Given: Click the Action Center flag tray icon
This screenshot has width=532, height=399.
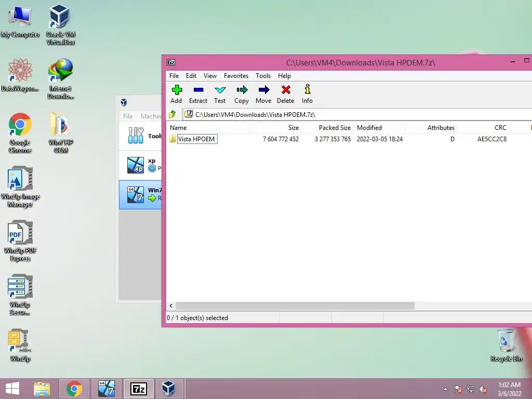Looking at the screenshot, I should [458, 389].
